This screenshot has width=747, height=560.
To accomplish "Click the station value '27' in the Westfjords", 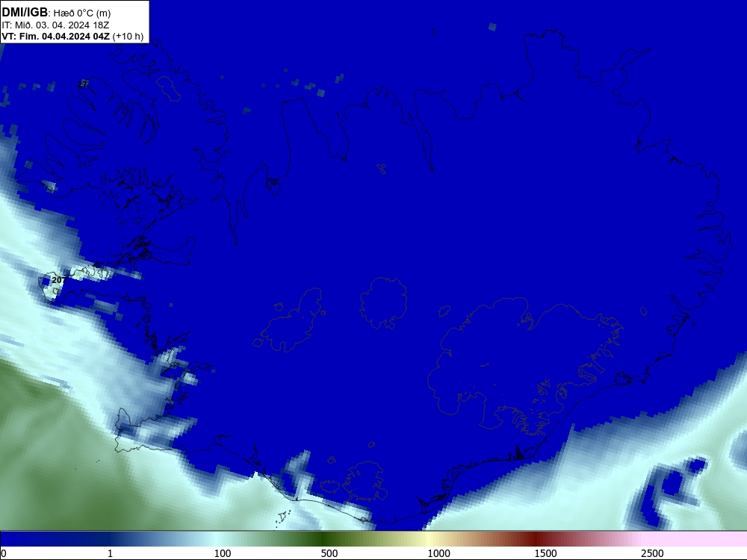I will [83, 84].
